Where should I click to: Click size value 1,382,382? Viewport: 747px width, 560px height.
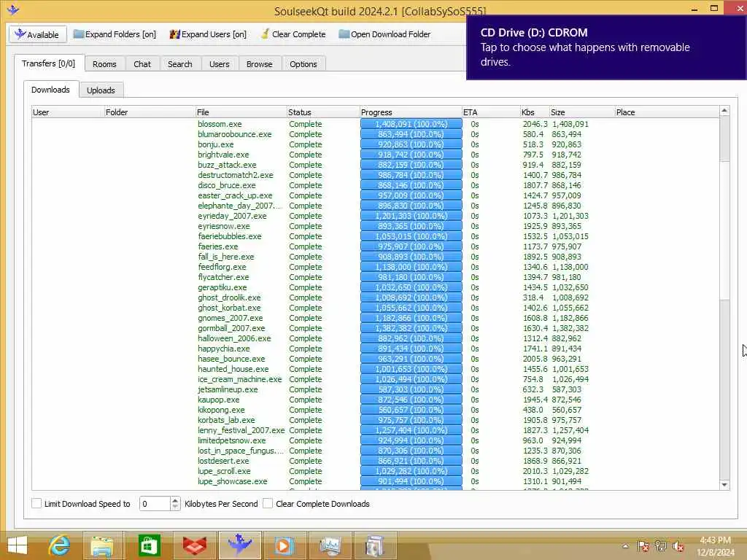(570, 328)
